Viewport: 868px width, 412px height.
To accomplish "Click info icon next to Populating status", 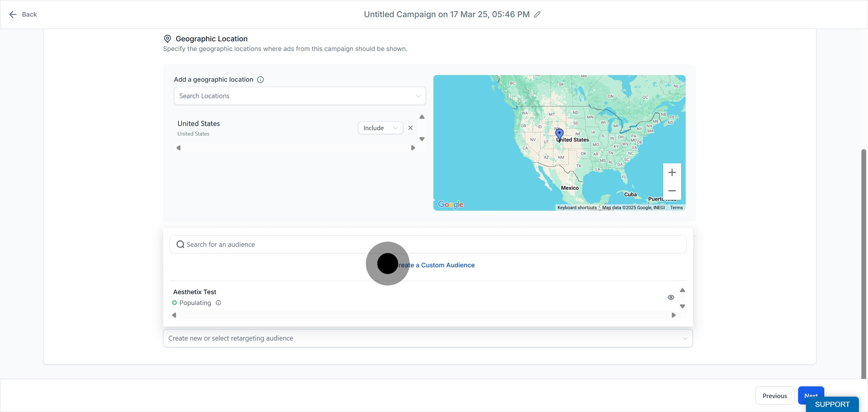I will click(218, 303).
